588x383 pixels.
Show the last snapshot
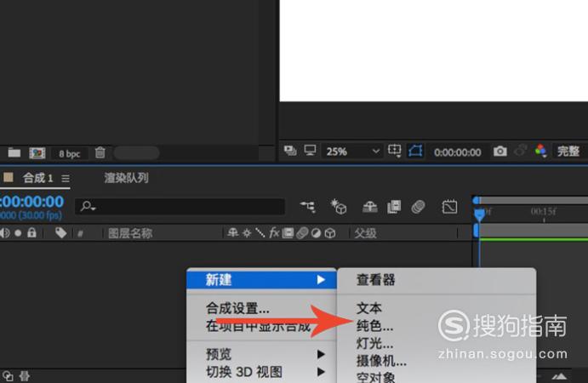click(x=521, y=151)
